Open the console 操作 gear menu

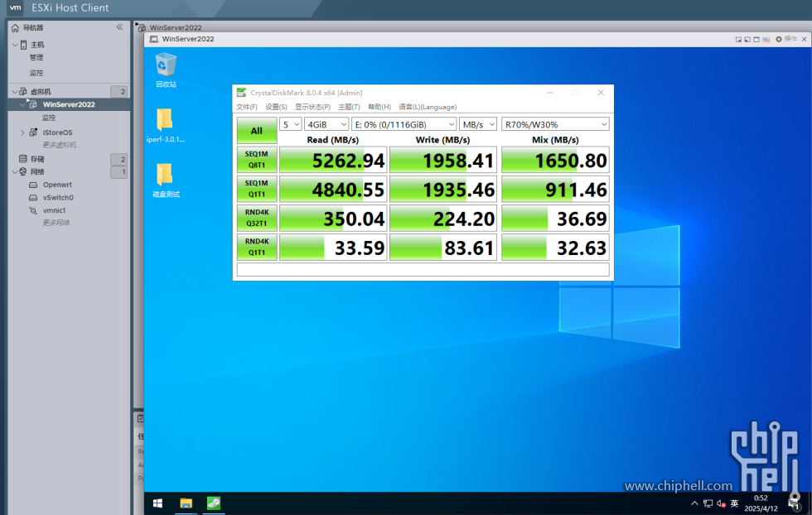785,39
